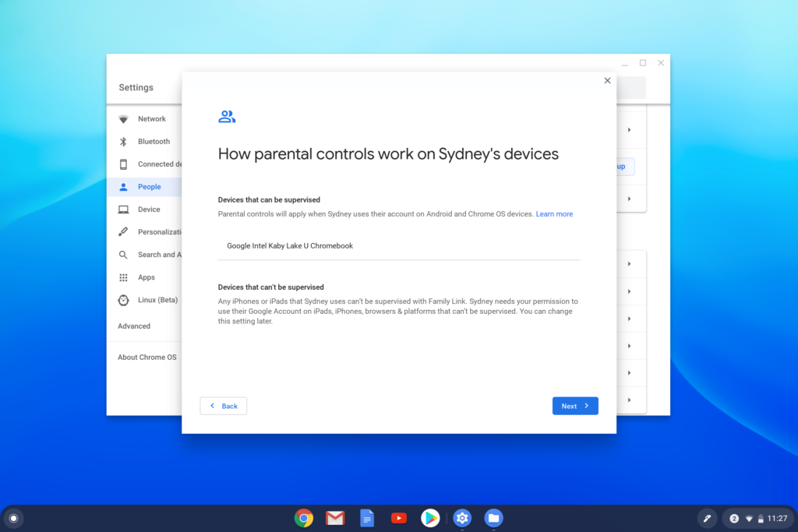This screenshot has height=532, width=798.
Task: Expand second arrow in lower settings card
Action: [630, 291]
